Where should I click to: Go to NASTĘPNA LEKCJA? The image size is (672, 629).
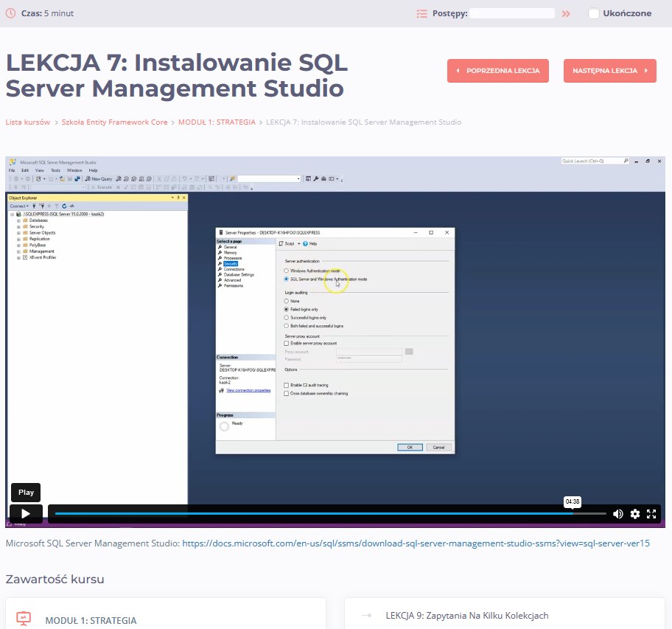pyautogui.click(x=610, y=71)
